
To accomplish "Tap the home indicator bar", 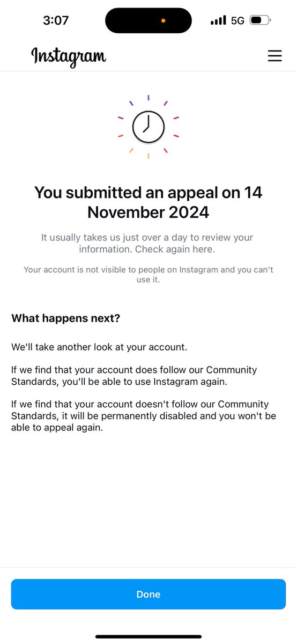I will (148, 636).
